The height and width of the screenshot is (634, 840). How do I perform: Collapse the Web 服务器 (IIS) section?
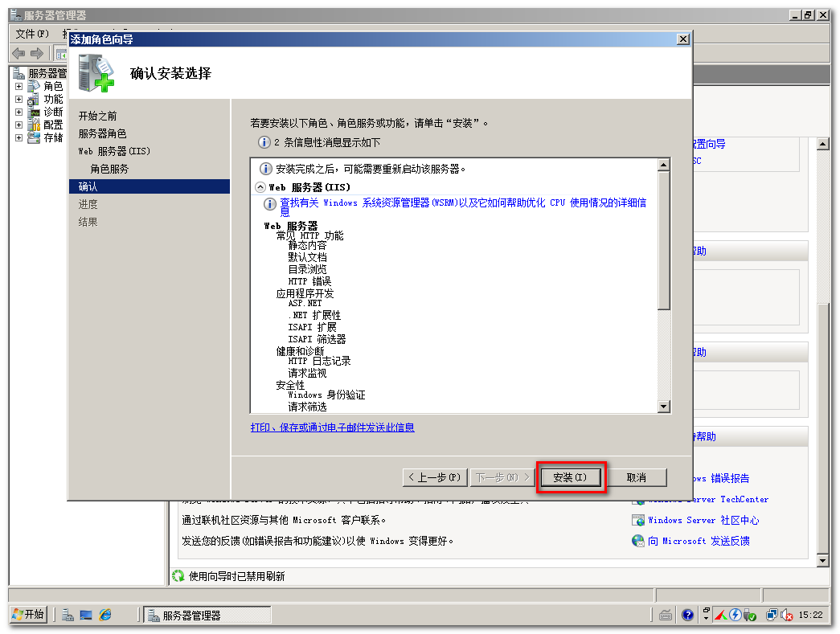pos(260,187)
